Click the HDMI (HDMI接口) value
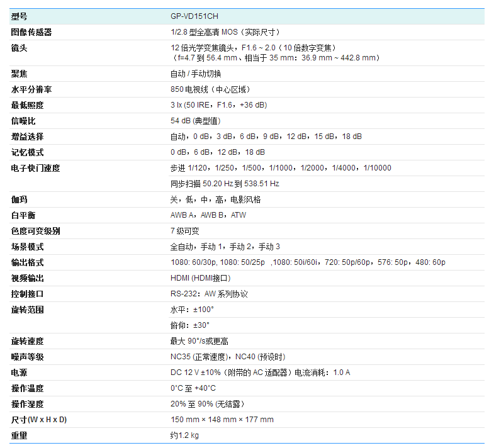This screenshot has height=448, width=489. click(x=201, y=278)
